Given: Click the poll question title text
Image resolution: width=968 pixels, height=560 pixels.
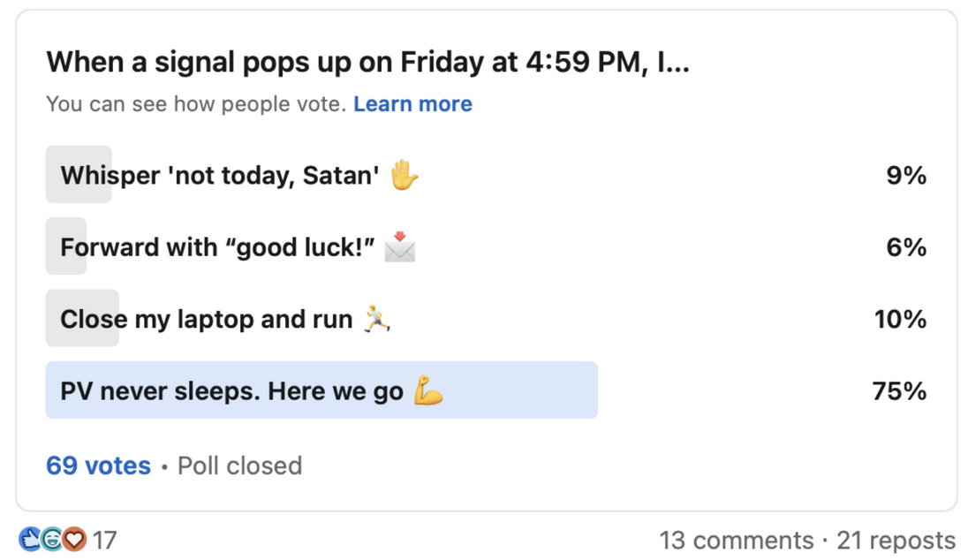Looking at the screenshot, I should 367,62.
